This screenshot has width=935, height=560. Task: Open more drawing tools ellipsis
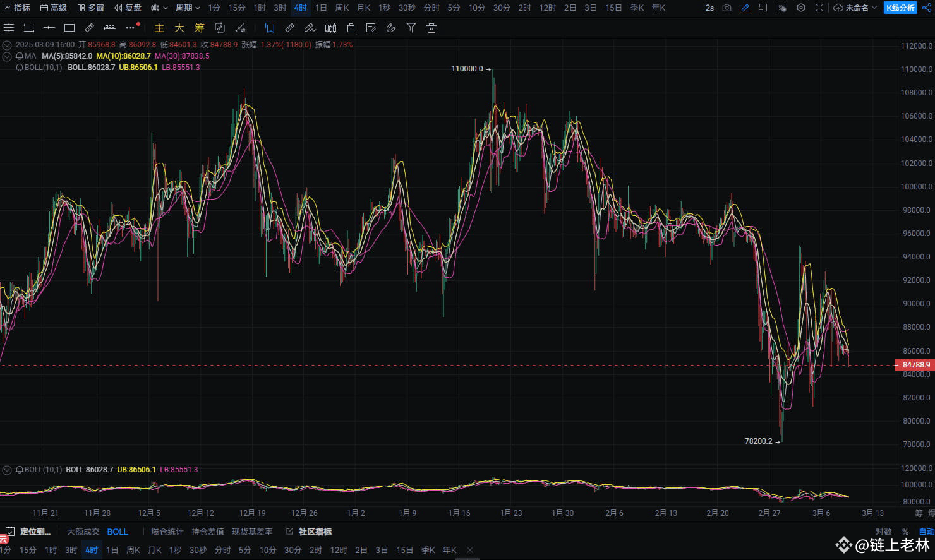(x=130, y=28)
